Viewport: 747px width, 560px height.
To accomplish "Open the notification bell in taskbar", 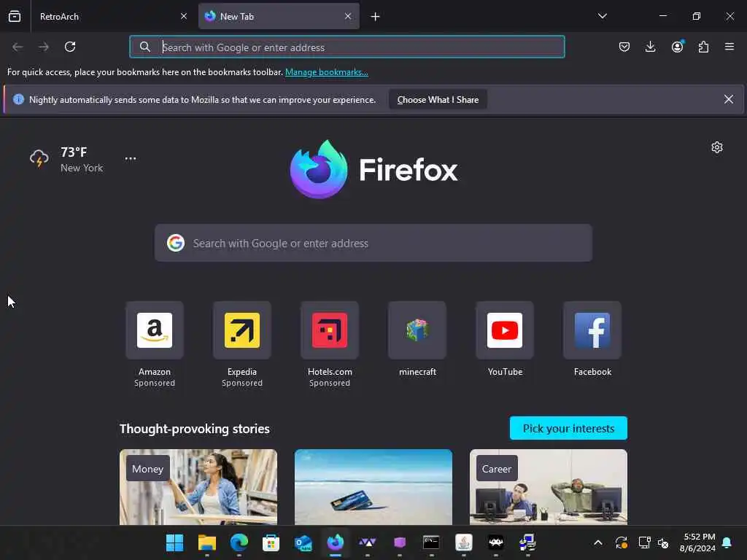I will 727,542.
